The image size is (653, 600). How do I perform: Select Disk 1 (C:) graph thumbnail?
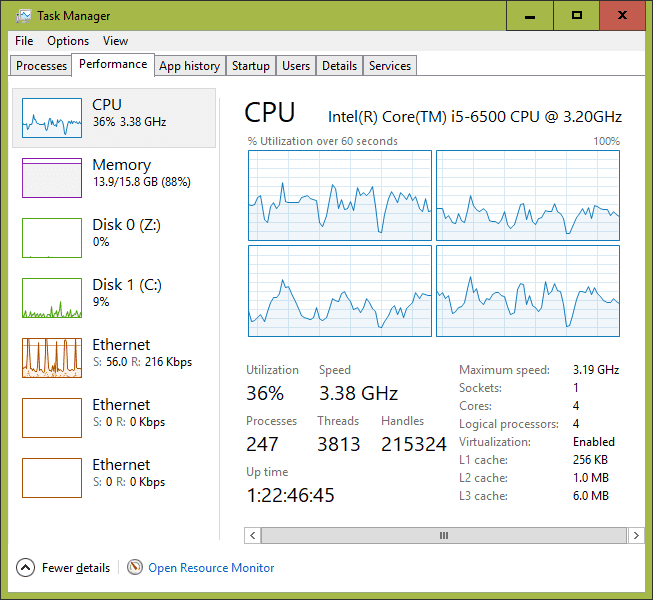tap(52, 297)
